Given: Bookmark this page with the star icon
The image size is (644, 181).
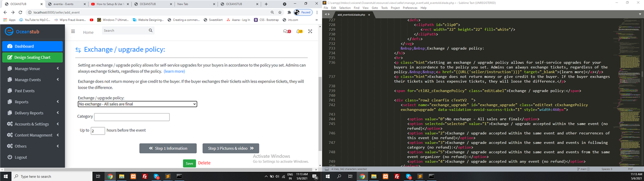Looking at the screenshot, I should pyautogui.click(x=280, y=12).
